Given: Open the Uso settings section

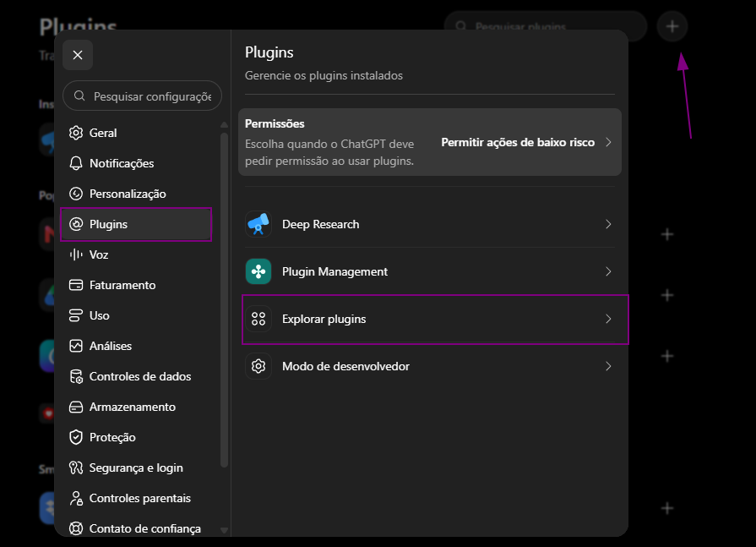Looking at the screenshot, I should 136,315.
